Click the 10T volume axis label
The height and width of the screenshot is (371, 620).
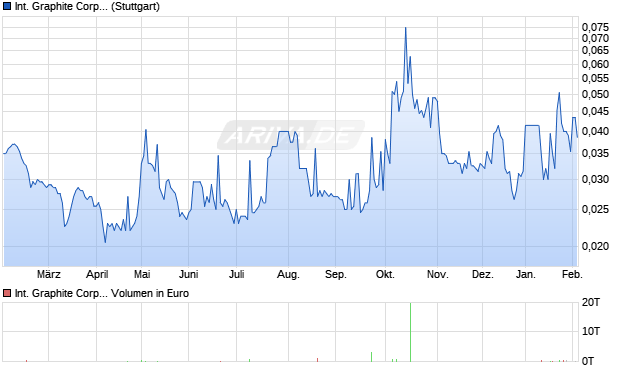pos(591,331)
